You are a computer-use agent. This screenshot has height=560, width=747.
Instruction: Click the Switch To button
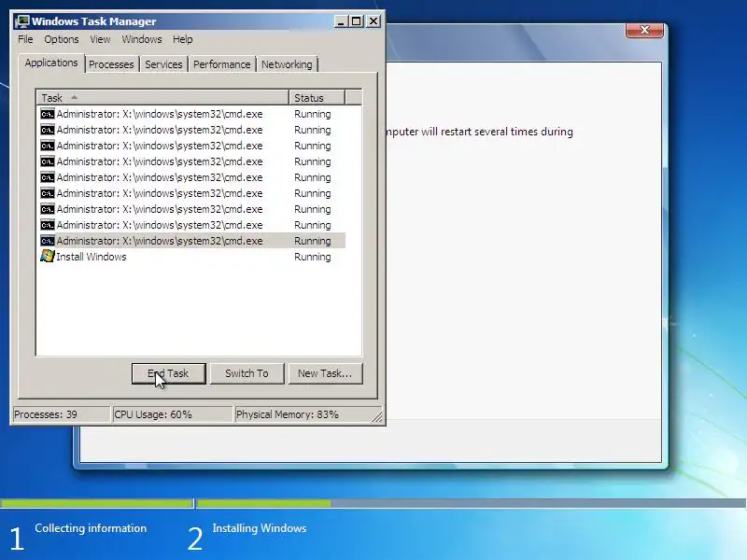247,373
